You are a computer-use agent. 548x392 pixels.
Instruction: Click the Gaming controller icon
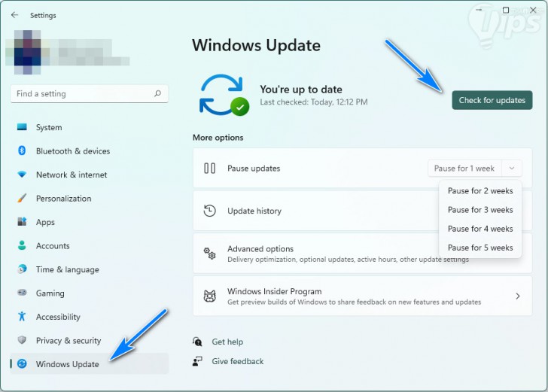click(x=22, y=293)
